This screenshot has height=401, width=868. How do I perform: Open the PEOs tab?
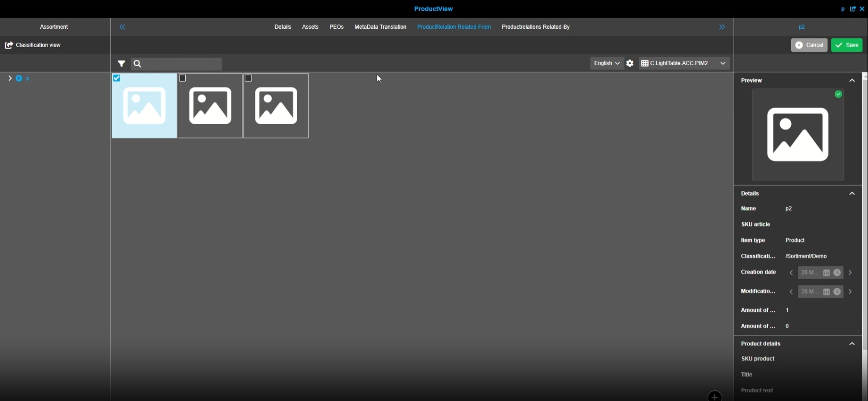click(x=337, y=27)
